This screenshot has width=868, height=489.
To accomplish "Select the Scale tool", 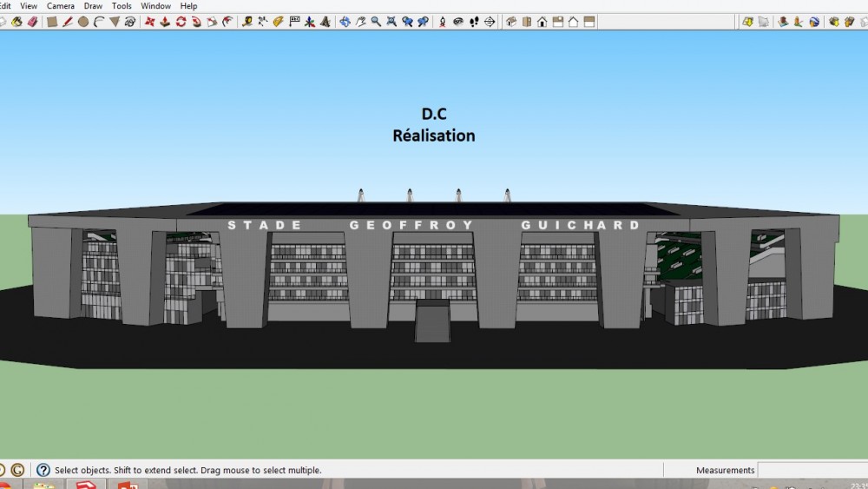I will click(x=212, y=22).
